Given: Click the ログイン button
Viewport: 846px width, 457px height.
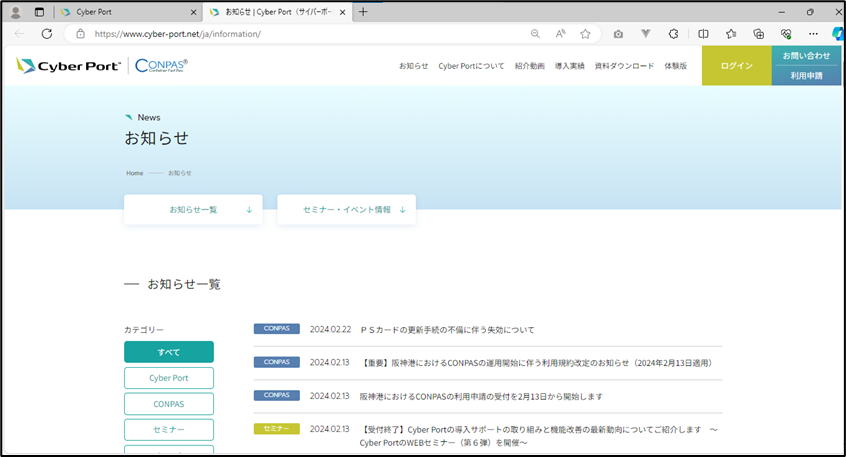Looking at the screenshot, I should (x=736, y=66).
